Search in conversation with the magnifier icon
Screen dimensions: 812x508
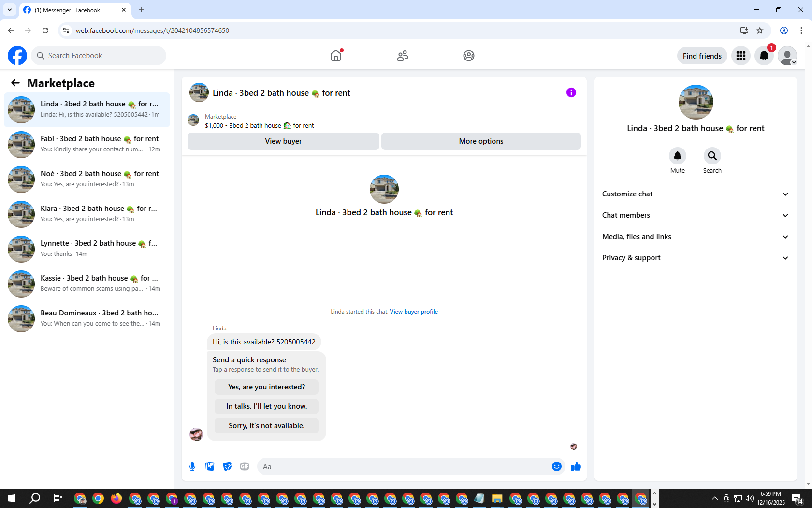pyautogui.click(x=712, y=156)
